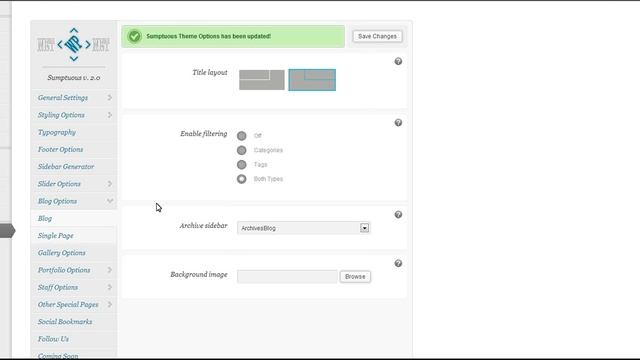Expand General Settings submenu arrow
640x360 pixels.
click(109, 98)
